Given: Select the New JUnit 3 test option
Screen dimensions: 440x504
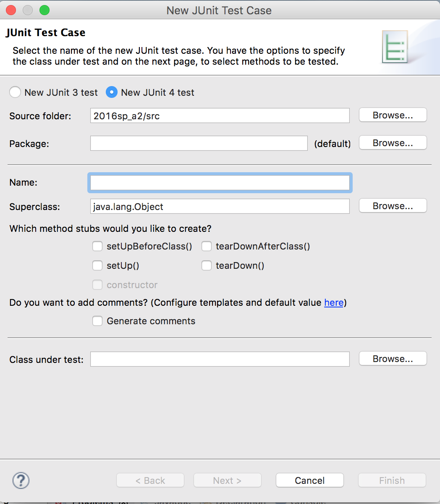Looking at the screenshot, I should pyautogui.click(x=15, y=92).
